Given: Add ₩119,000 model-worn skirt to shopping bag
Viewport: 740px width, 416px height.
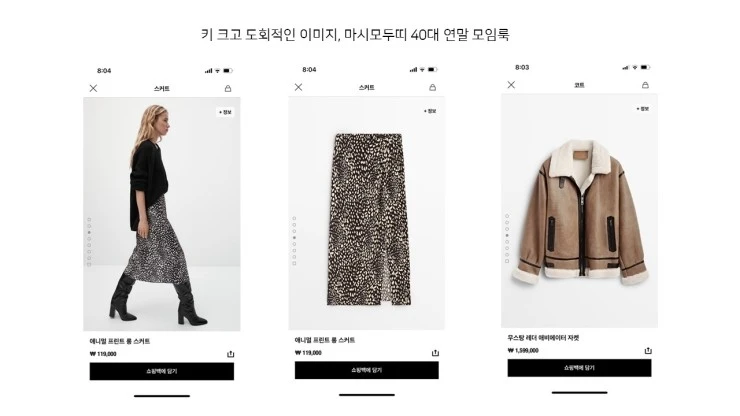Looking at the screenshot, I should (x=162, y=371).
